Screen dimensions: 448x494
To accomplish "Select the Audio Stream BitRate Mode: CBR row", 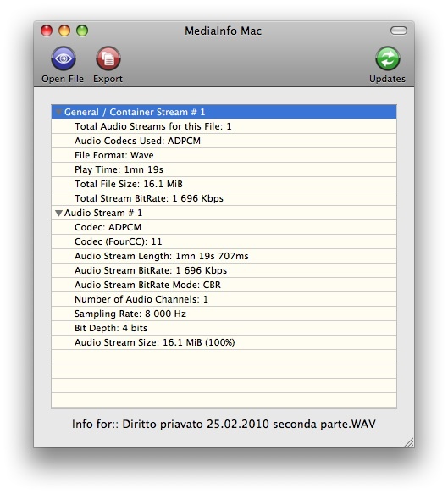I will point(224,285).
